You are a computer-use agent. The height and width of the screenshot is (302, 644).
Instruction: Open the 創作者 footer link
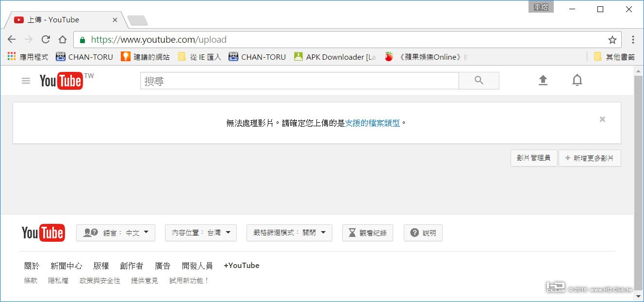(x=132, y=266)
